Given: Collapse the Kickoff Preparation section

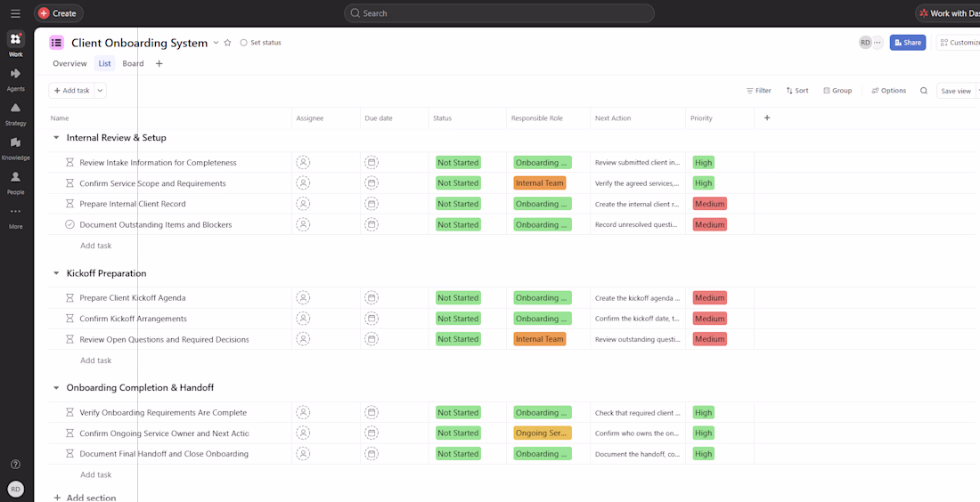Looking at the screenshot, I should pyautogui.click(x=56, y=273).
